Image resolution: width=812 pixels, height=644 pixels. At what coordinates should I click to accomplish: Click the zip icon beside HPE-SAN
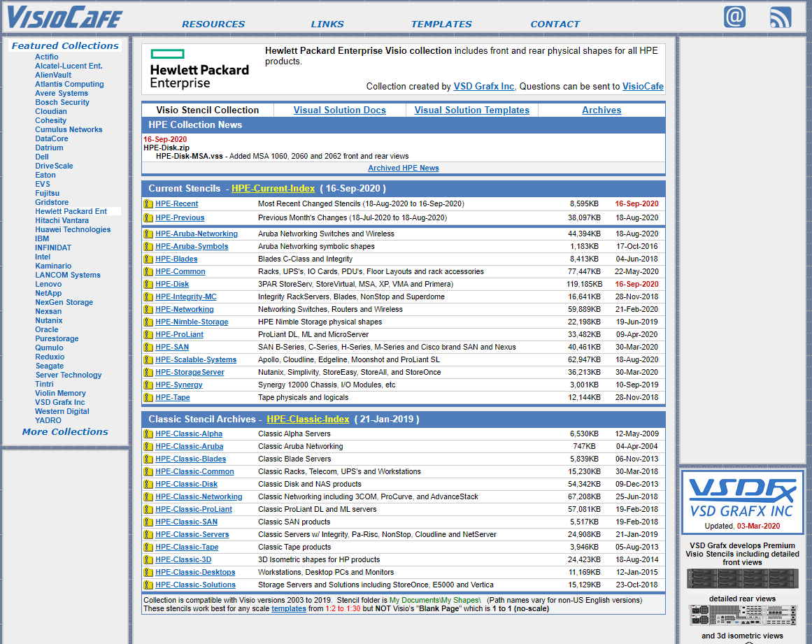(148, 348)
